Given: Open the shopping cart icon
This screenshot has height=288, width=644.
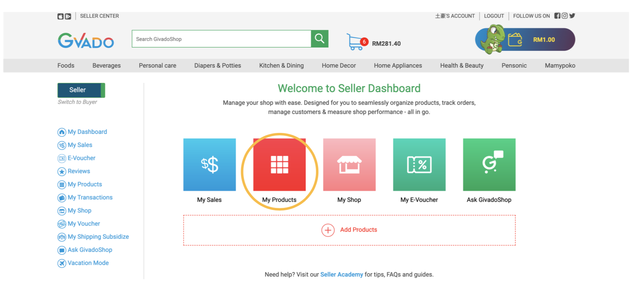Looking at the screenshot, I should click(x=355, y=42).
